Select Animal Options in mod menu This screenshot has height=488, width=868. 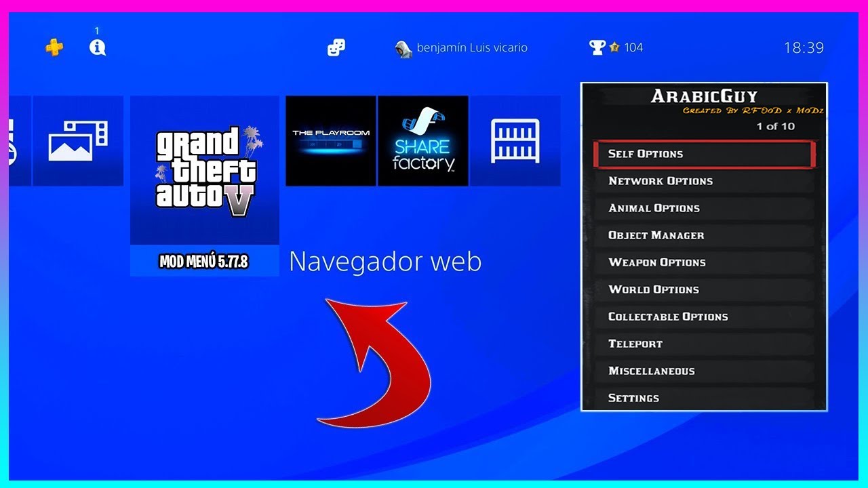(704, 208)
